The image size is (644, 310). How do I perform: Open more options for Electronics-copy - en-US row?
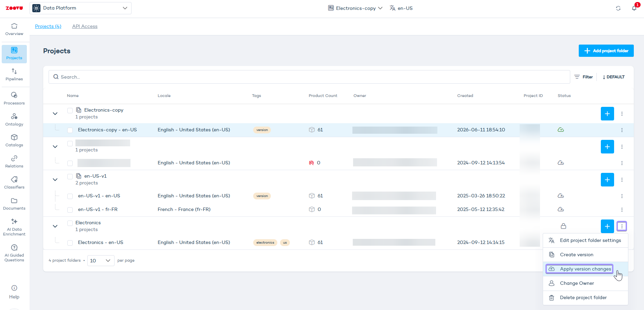point(622,130)
